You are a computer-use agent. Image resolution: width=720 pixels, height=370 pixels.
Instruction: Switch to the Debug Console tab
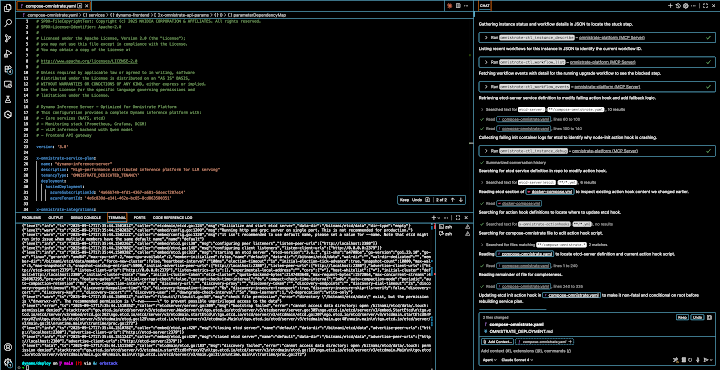[x=86, y=217]
